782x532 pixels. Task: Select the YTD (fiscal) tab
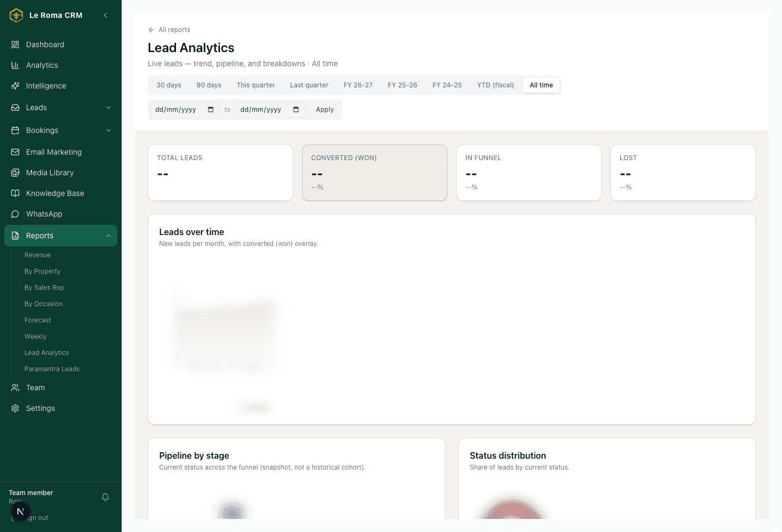[x=496, y=85]
